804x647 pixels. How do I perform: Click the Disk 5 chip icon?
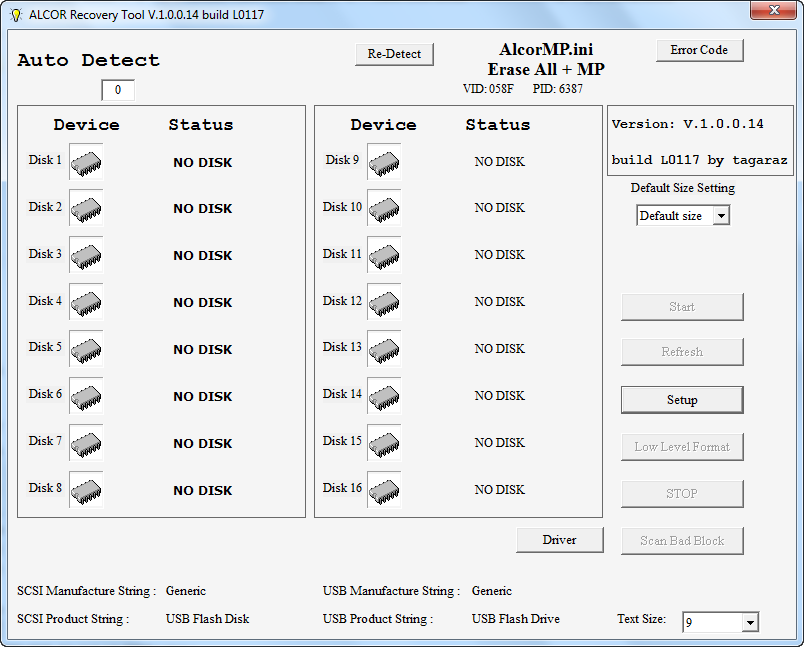(x=86, y=349)
